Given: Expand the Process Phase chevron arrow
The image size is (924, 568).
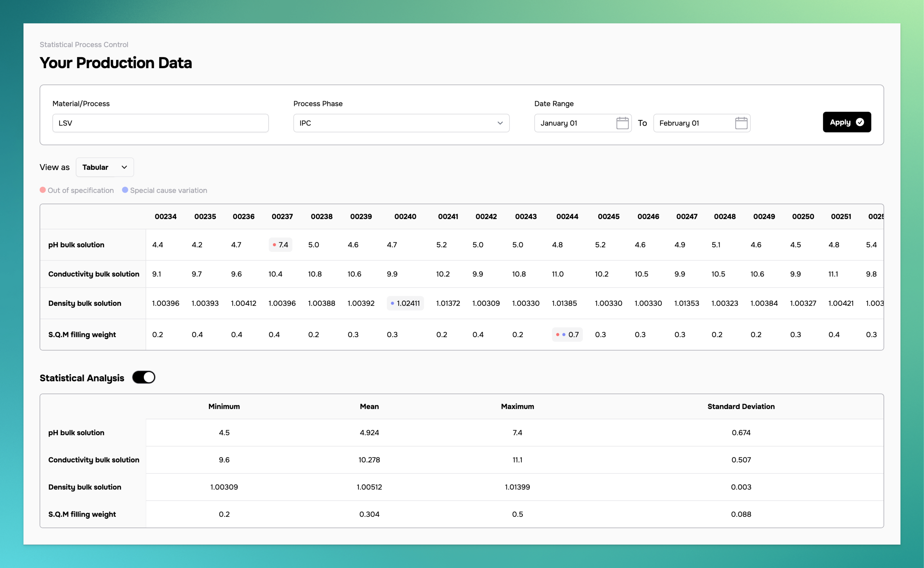Looking at the screenshot, I should coord(500,123).
